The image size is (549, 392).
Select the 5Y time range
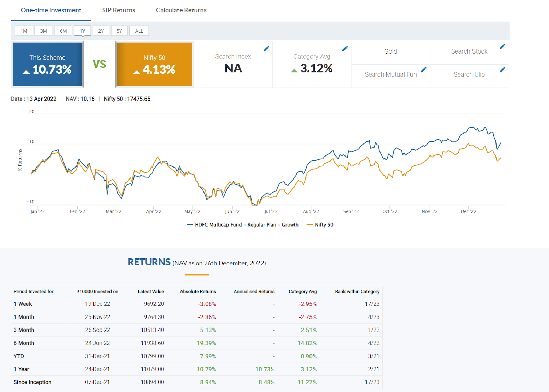[119, 31]
